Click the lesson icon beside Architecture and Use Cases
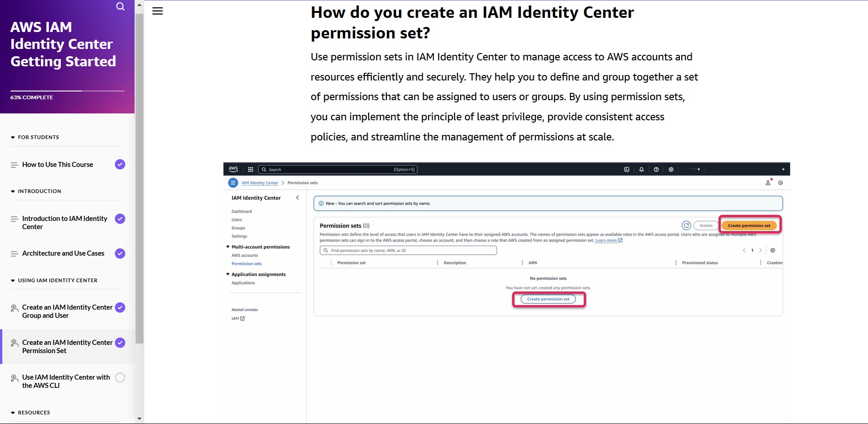 (14, 253)
